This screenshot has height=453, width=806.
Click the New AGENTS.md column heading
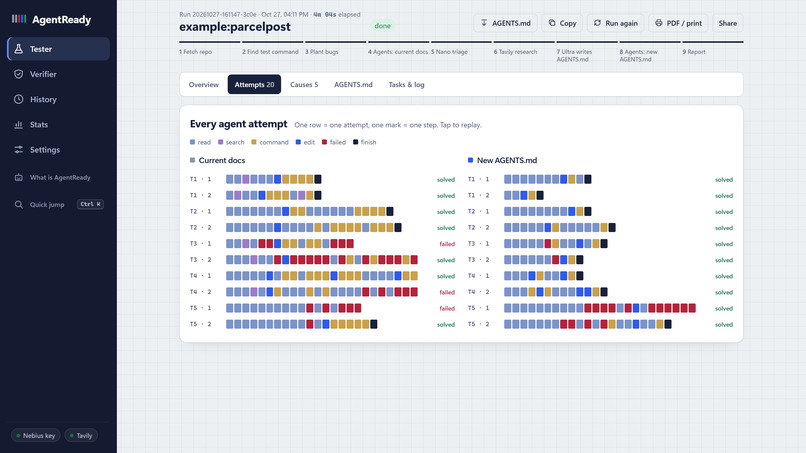[506, 160]
